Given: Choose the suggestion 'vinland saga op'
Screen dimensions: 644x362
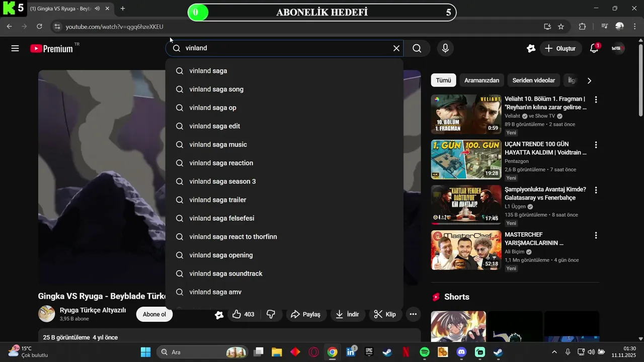Looking at the screenshot, I should pos(284,108).
